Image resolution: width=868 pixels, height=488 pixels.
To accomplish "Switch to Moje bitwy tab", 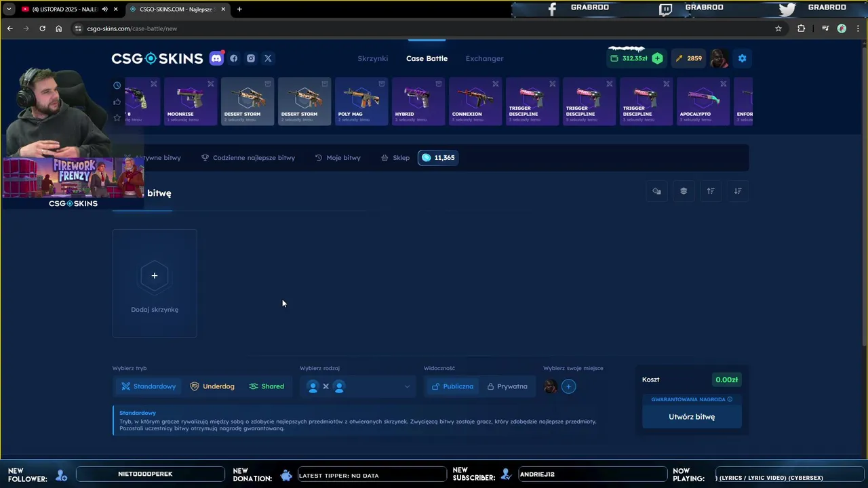I will (338, 158).
